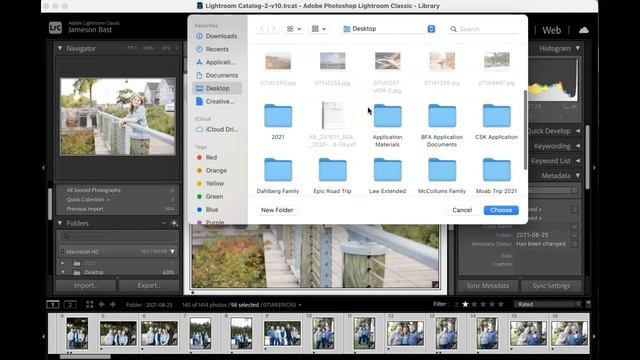Open Documents in dialog sidebar
640x360 pixels.
point(217,75)
